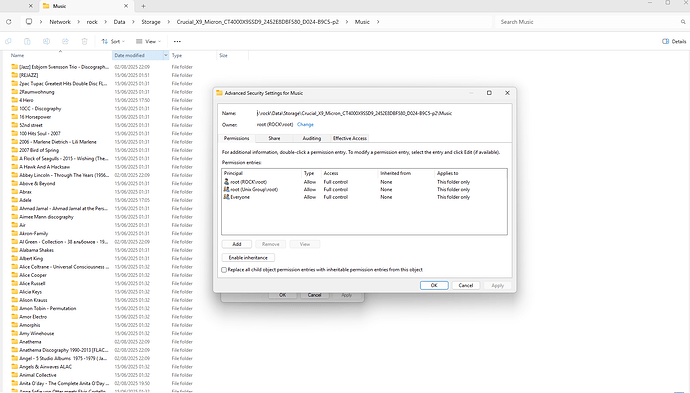Switch to the Auditing tab
This screenshot has width=690, height=393.
pyautogui.click(x=312, y=138)
